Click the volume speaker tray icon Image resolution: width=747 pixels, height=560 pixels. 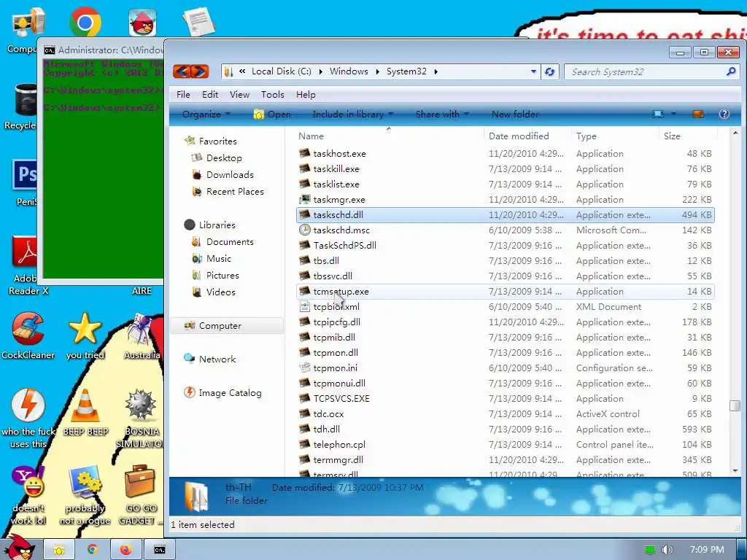pos(667,550)
